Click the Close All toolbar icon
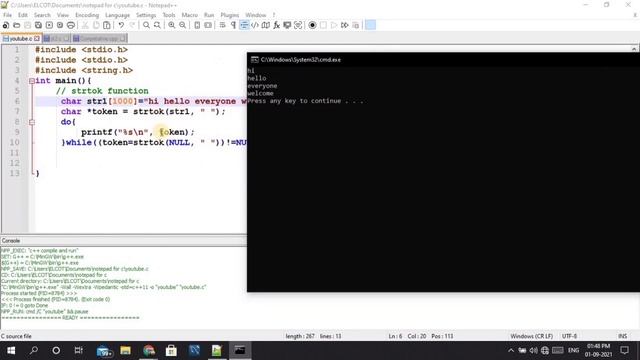This screenshot has height=360, width=640. pos(60,25)
